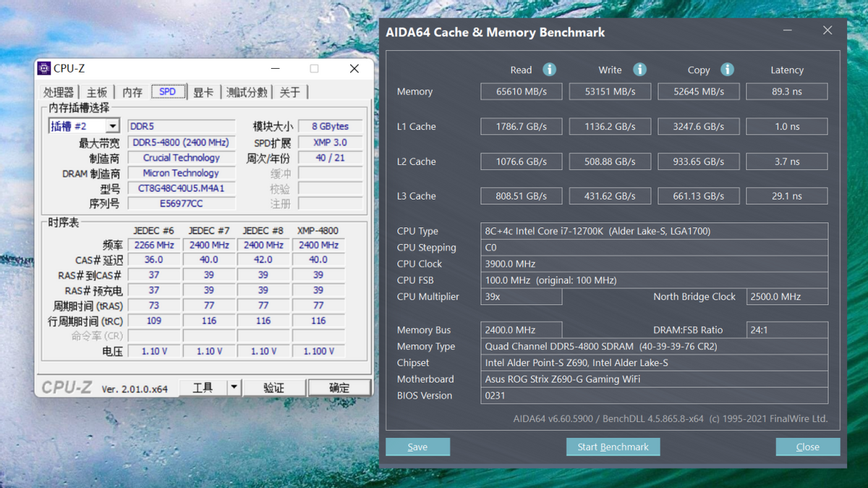Click the JEDEC #7 column header
Viewport: 868px width, 488px height.
coord(209,230)
